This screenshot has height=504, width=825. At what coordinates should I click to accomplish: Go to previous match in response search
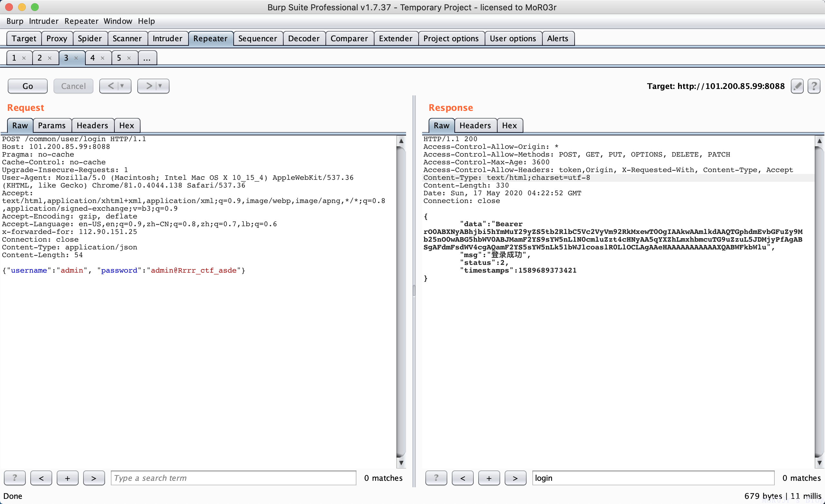[x=463, y=478]
